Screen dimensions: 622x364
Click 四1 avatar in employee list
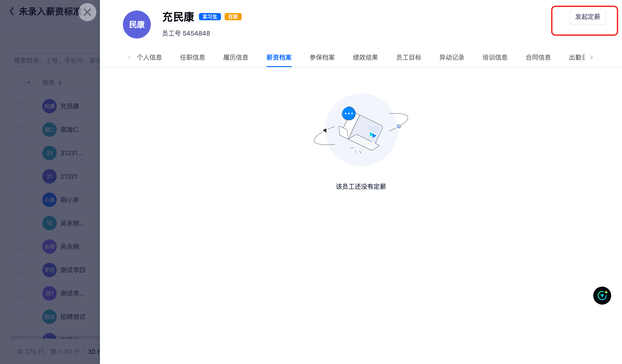49,293
